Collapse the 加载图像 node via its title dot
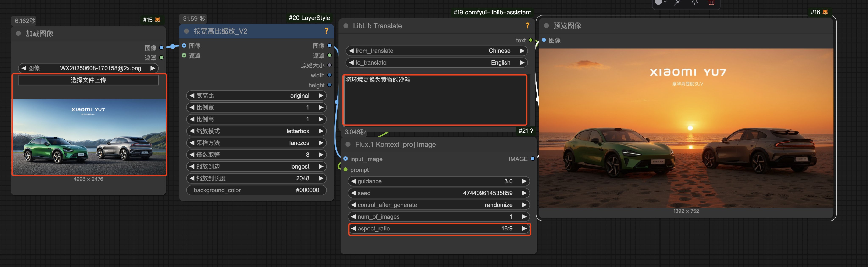 (18, 33)
